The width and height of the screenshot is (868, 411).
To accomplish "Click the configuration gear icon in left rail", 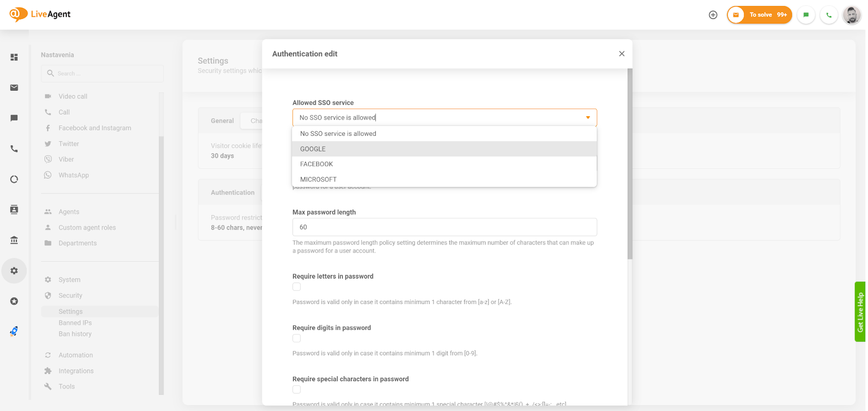I will 14,270.
